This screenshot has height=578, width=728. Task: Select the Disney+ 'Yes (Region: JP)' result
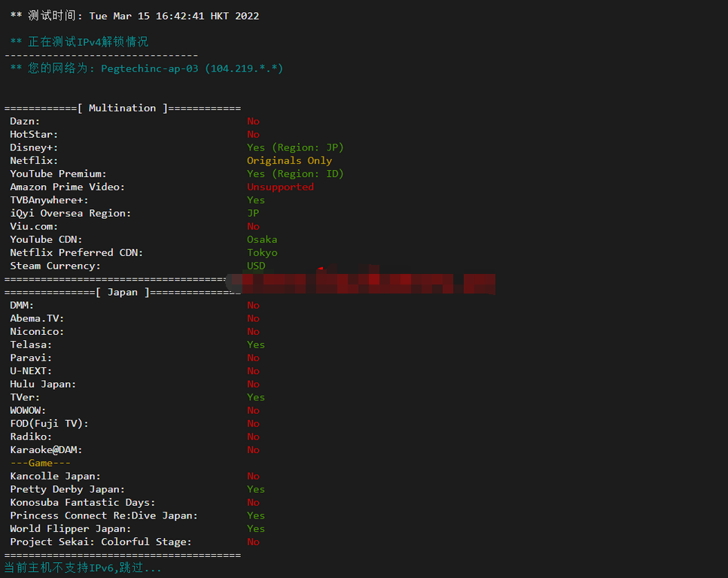point(295,148)
